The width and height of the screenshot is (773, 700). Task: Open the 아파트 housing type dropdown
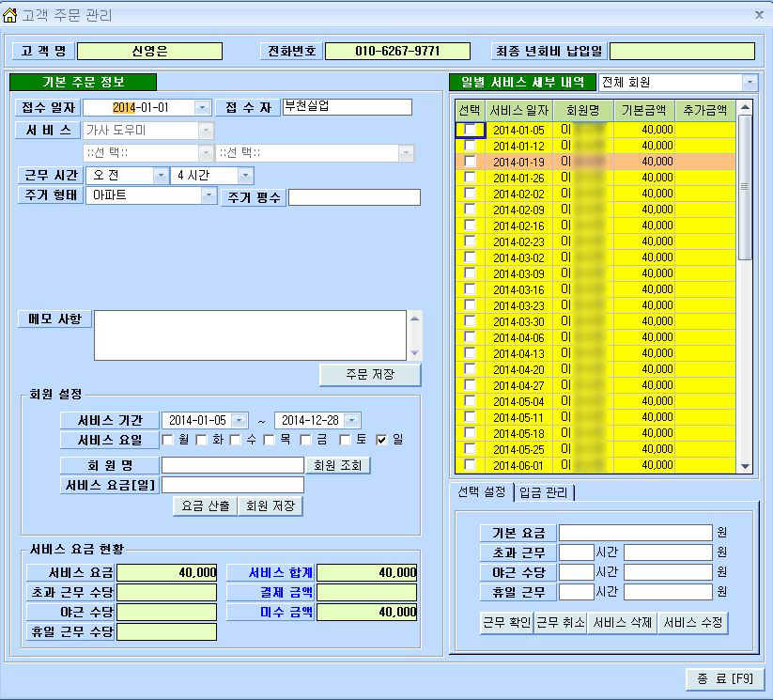tap(209, 195)
